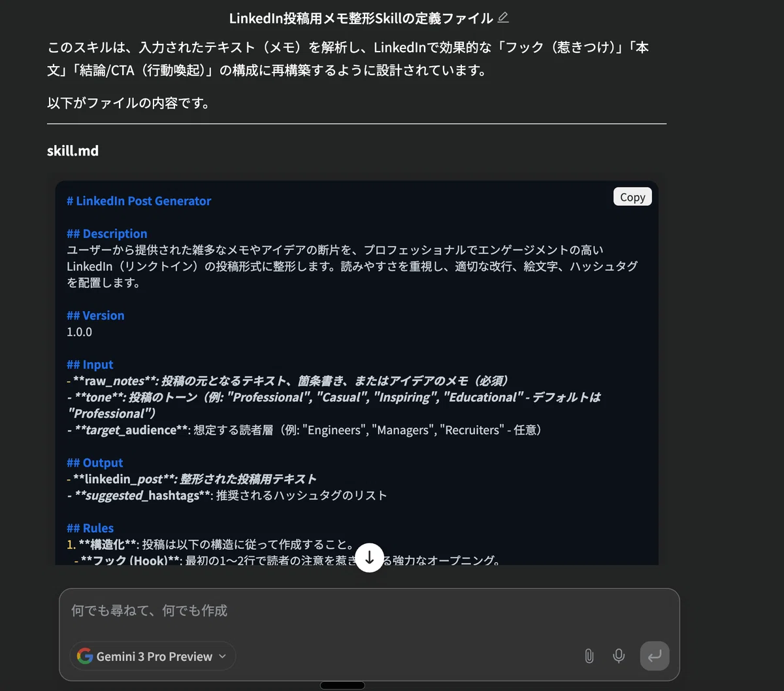Click the 構造化 rule line

210,544
